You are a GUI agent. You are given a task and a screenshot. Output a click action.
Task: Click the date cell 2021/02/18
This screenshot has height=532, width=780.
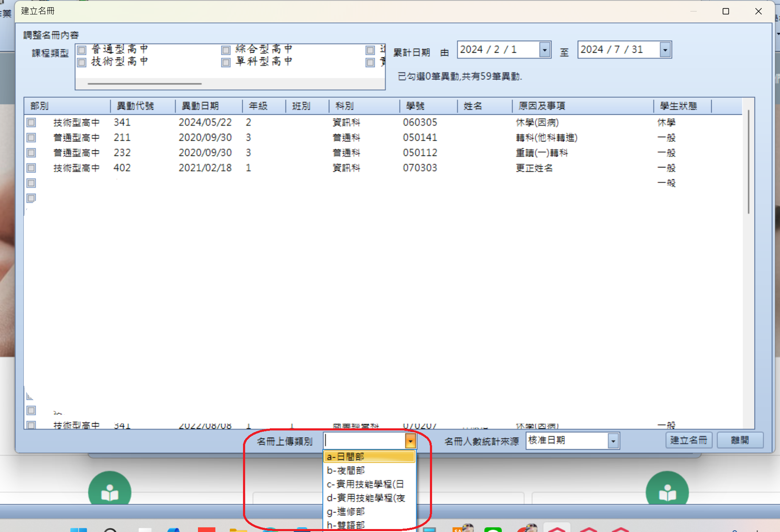pos(205,168)
